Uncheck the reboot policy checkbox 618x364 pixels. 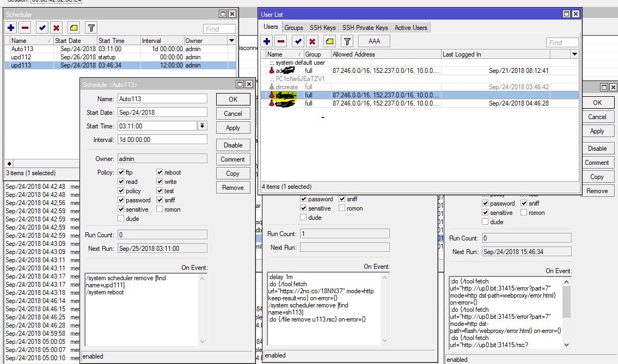coord(160,172)
